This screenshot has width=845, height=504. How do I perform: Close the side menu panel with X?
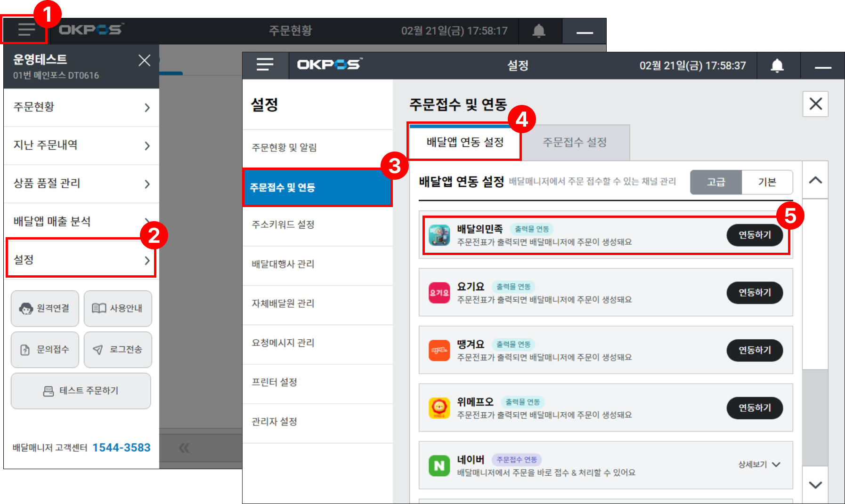point(144,60)
